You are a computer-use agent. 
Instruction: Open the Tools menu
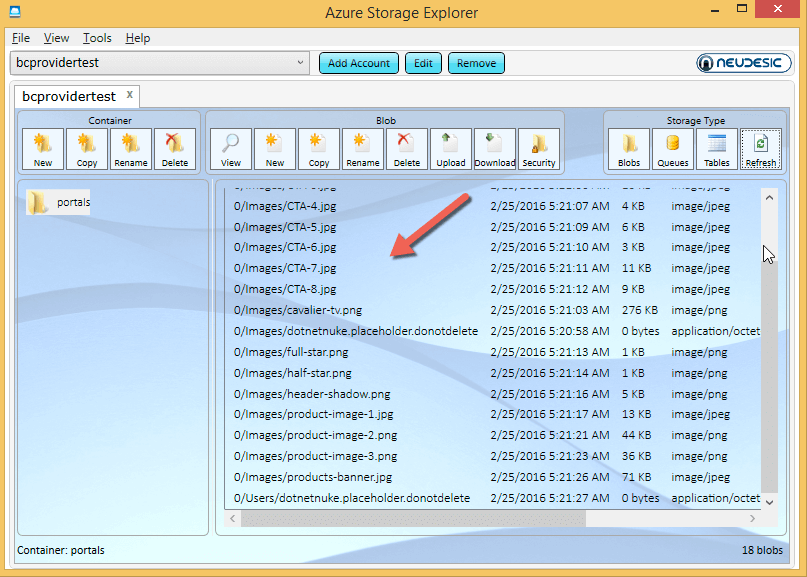[97, 38]
